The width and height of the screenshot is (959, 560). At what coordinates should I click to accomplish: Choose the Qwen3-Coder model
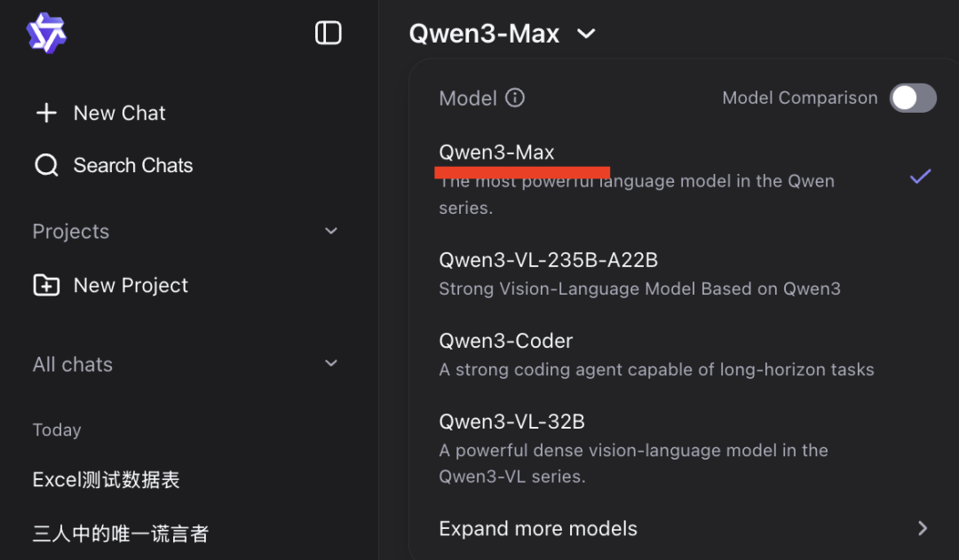pos(506,341)
